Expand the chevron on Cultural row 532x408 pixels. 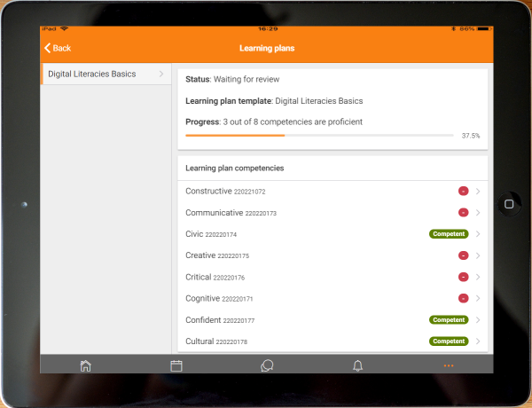tap(478, 341)
